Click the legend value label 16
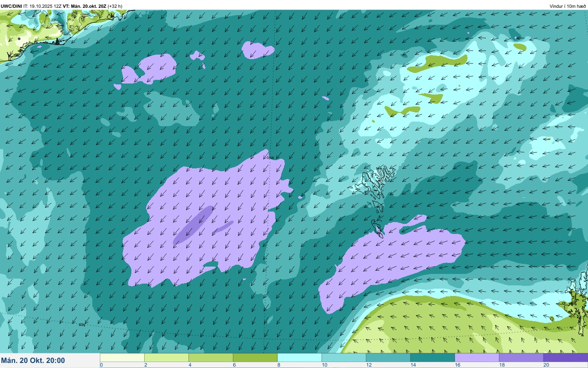Screen dimensions: 588x368 pos(457,365)
